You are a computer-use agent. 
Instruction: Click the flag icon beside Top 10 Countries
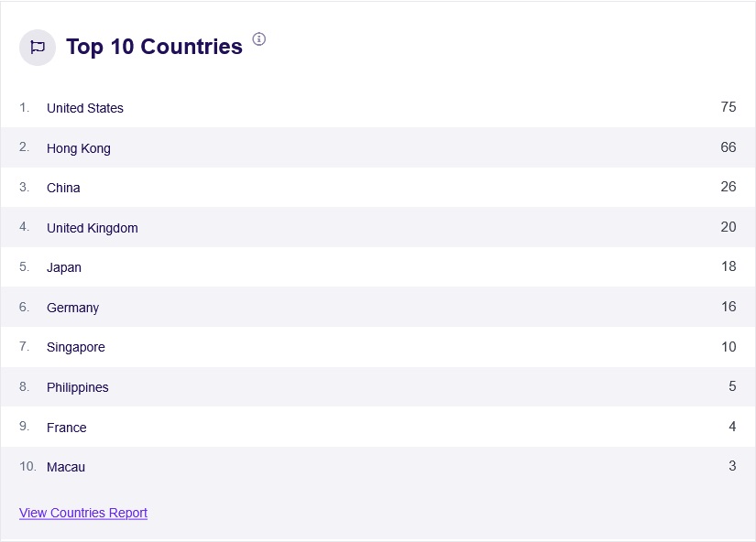(x=38, y=47)
